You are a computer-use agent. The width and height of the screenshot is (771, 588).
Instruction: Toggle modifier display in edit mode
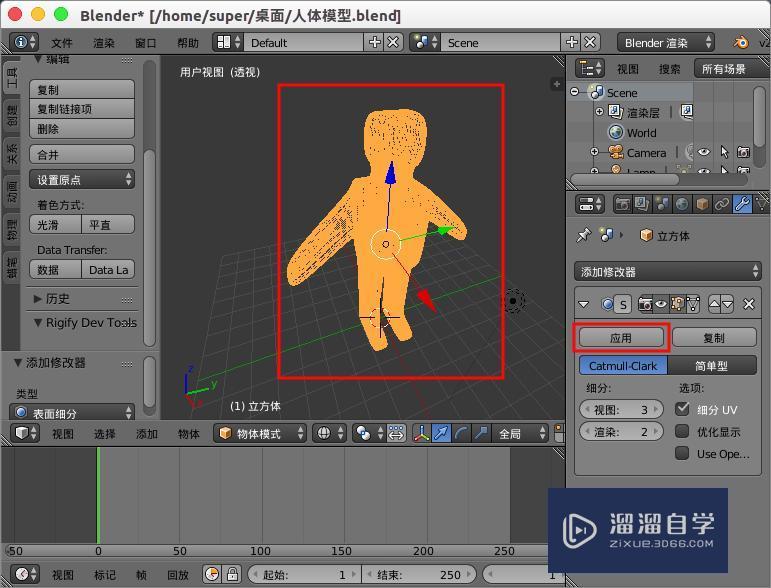point(677,304)
